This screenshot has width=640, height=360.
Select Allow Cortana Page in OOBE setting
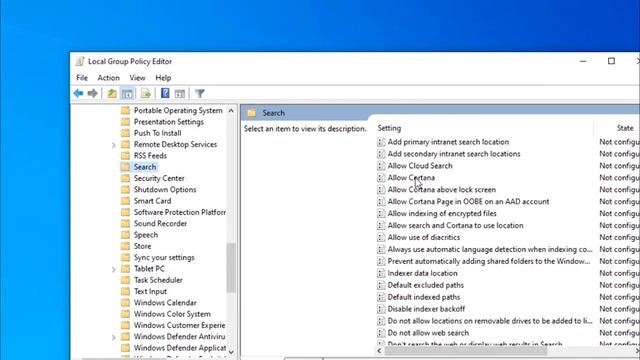pos(468,202)
